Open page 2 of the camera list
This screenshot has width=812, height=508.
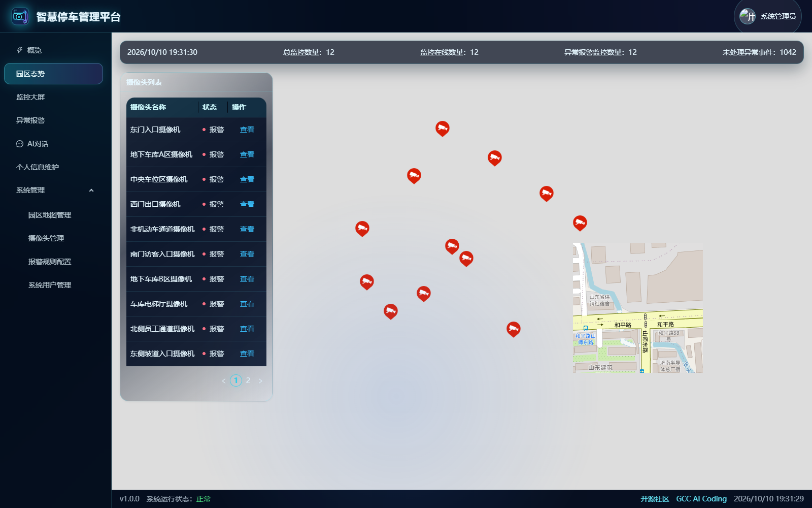248,380
